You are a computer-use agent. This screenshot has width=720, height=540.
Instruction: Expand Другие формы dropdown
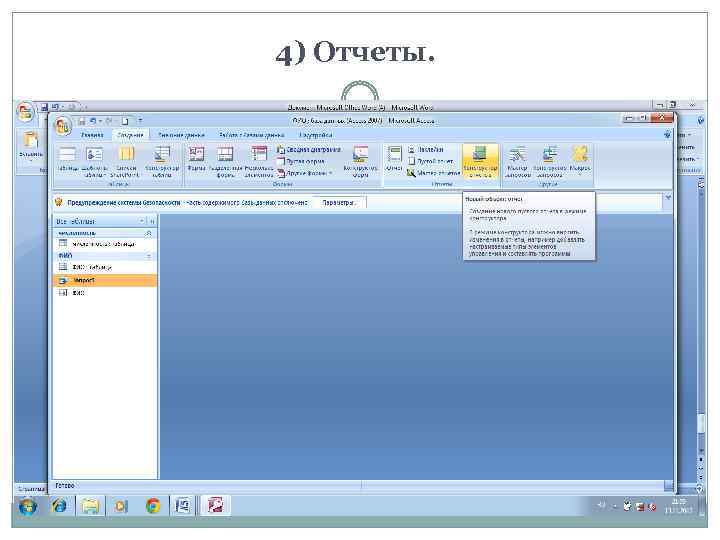click(304, 173)
